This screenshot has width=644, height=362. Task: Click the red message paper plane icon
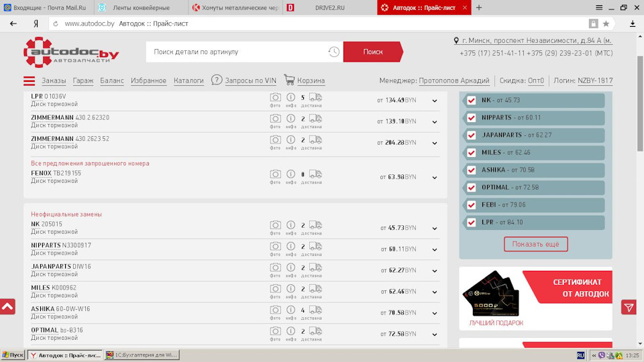[x=629, y=307]
